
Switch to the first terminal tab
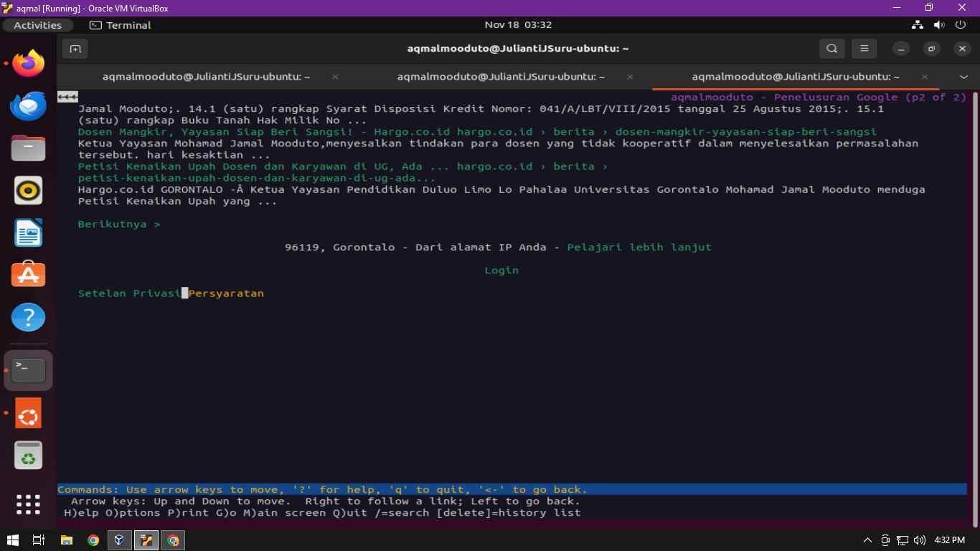coord(206,77)
